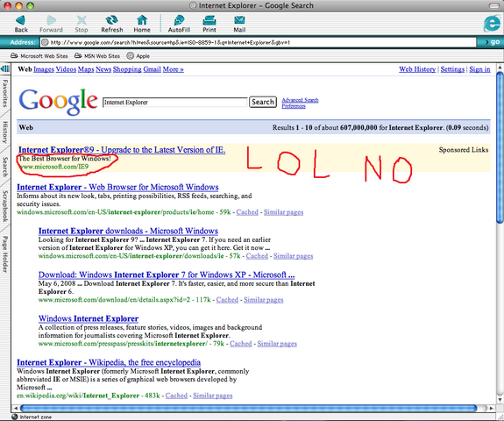Open Cached link of the 57k result
The height and width of the screenshot is (421, 504).
click(257, 256)
